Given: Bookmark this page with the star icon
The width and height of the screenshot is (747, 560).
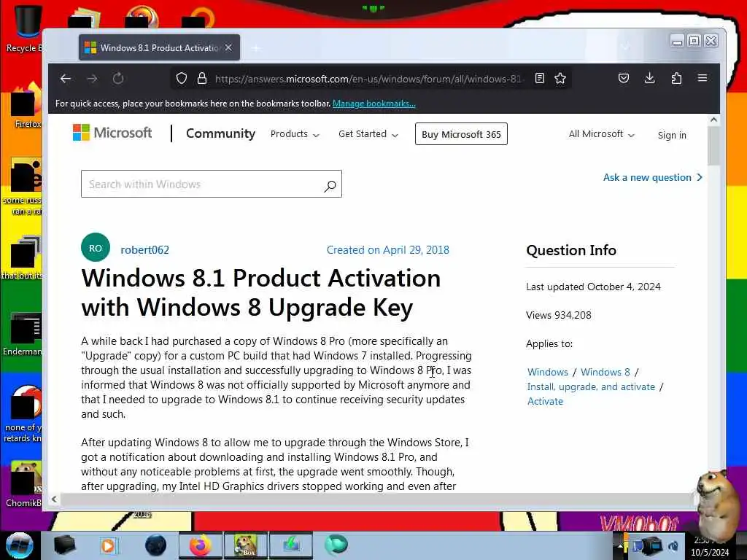Looking at the screenshot, I should pyautogui.click(x=560, y=79).
